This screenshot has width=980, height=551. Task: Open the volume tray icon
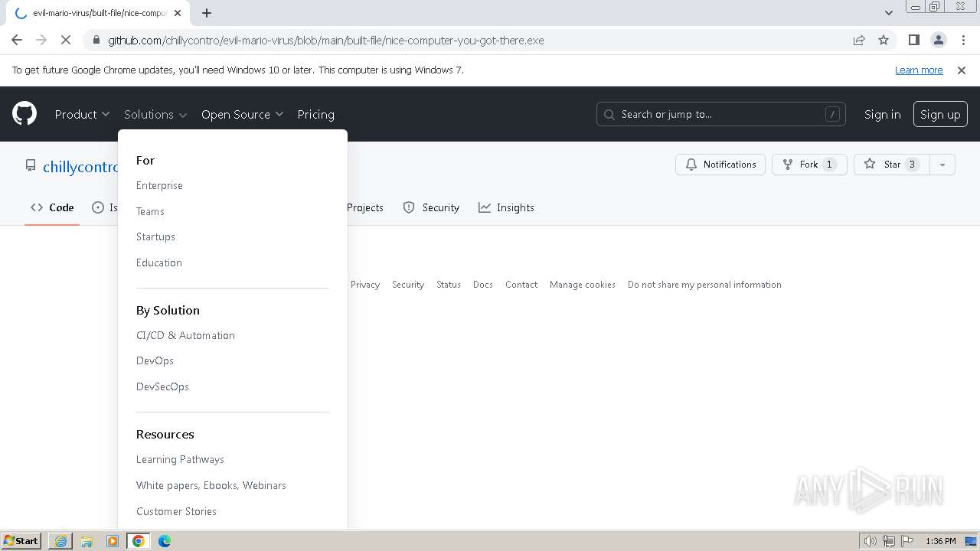(x=871, y=541)
